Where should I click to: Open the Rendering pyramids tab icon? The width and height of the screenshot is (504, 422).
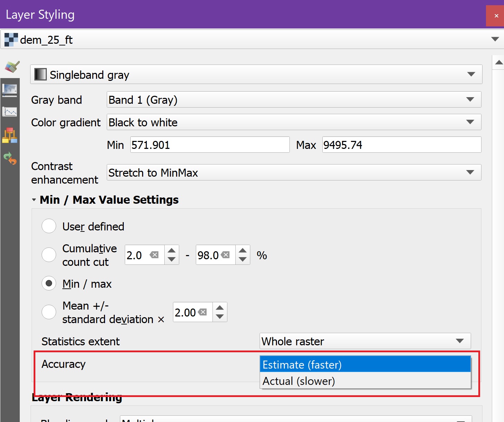pos(10,135)
